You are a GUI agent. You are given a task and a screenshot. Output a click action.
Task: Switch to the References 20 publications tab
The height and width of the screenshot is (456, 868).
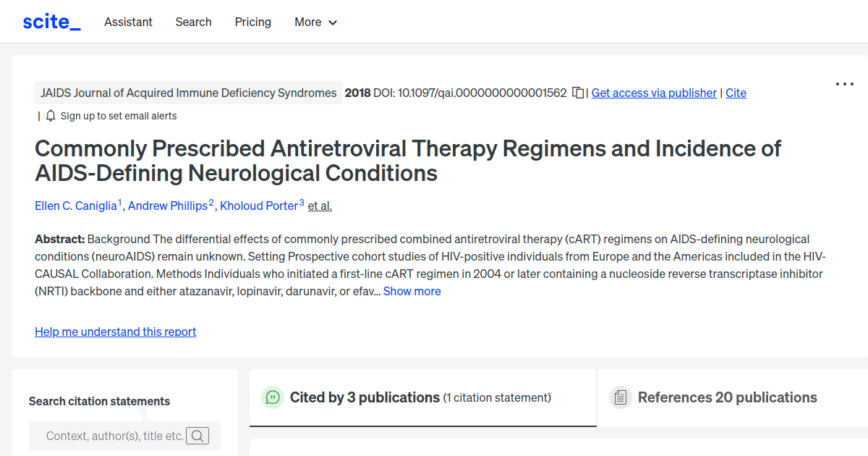pos(727,397)
